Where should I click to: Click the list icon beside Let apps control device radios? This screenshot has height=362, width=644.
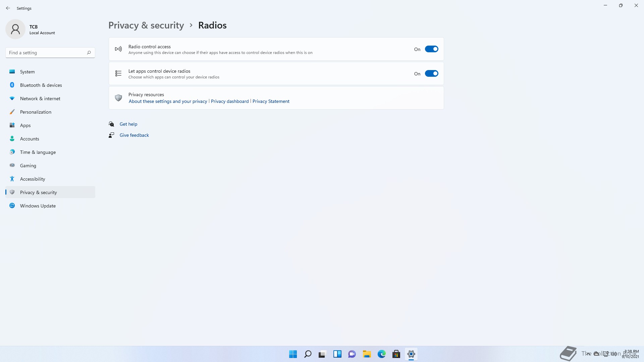pos(118,73)
